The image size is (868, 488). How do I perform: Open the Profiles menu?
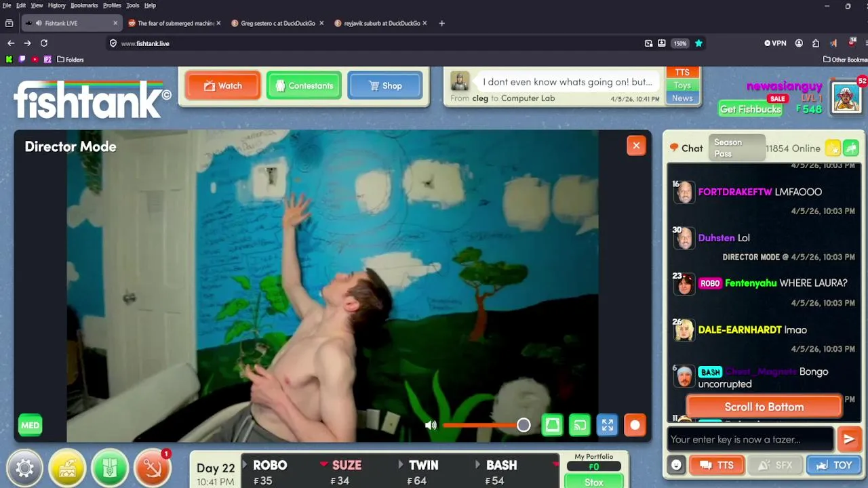pos(112,5)
